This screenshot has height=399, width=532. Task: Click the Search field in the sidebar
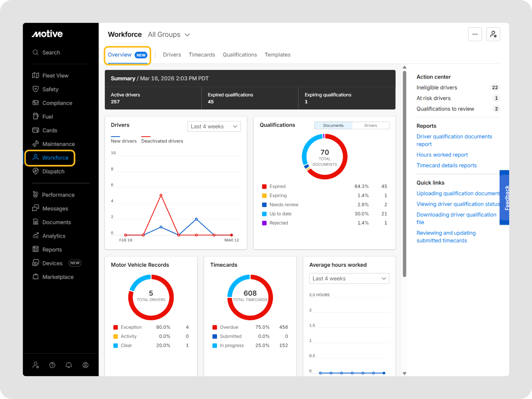(51, 53)
